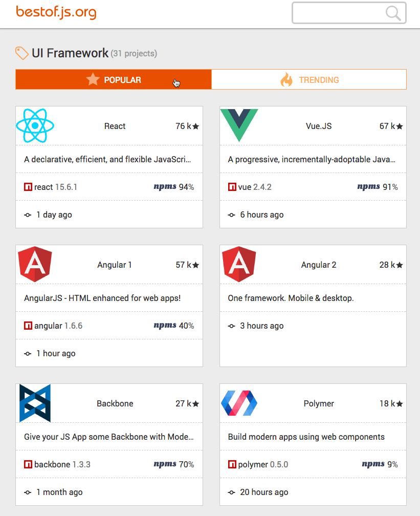Click the React atom logo
Screen dimensions: 420x516
(35, 126)
